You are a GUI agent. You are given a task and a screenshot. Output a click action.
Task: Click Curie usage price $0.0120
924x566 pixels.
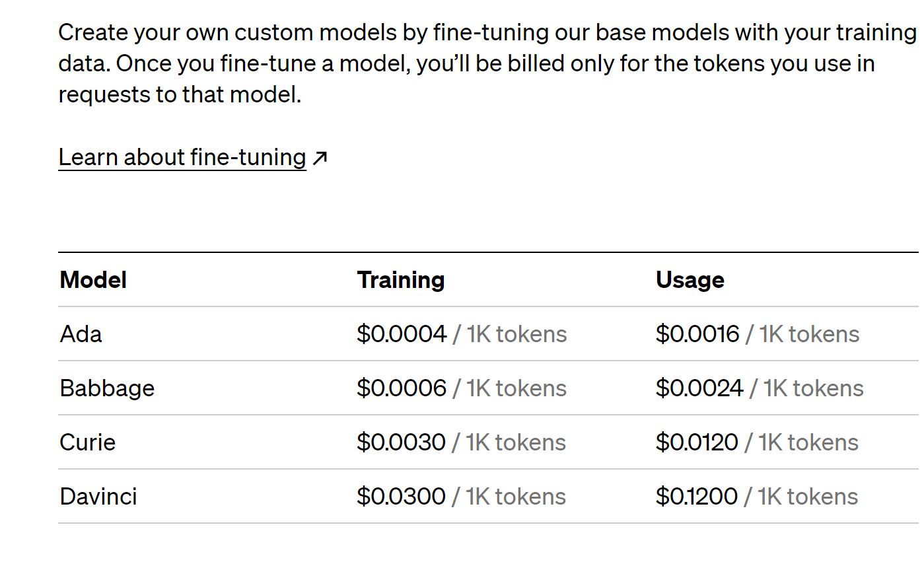697,442
